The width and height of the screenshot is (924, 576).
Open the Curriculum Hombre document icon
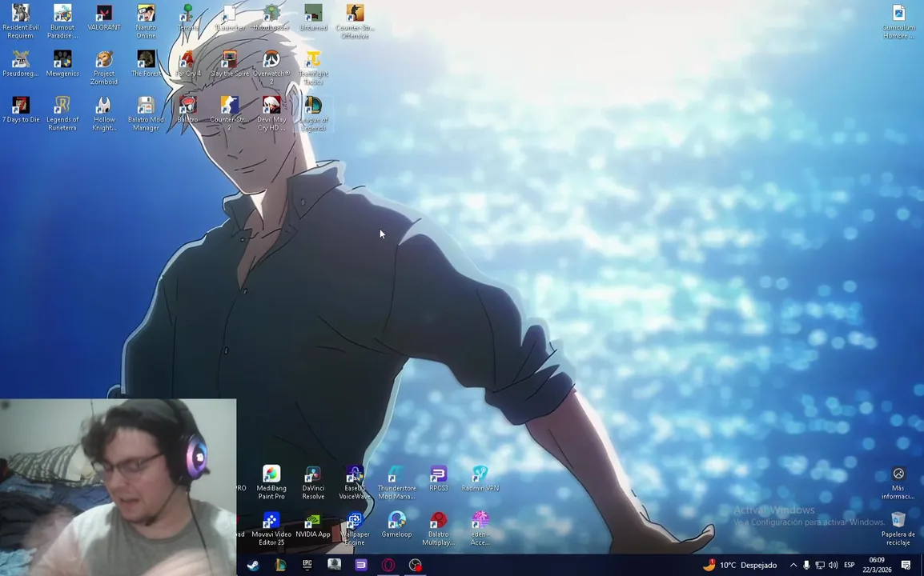[898, 22]
